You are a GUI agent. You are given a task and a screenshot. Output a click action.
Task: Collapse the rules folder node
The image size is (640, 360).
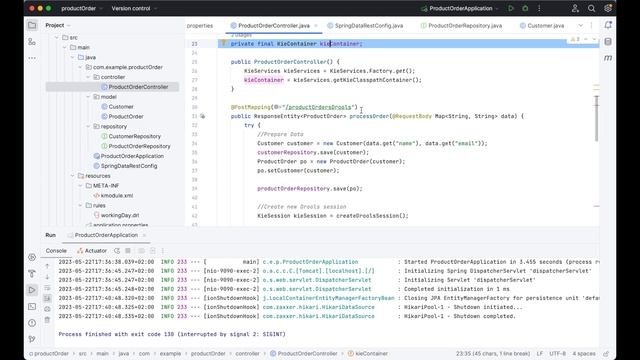[80, 205]
